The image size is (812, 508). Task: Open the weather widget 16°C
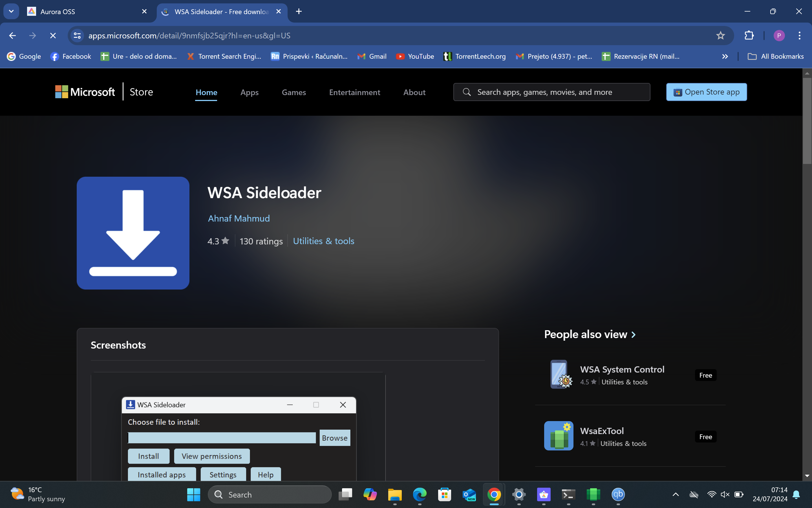37,494
